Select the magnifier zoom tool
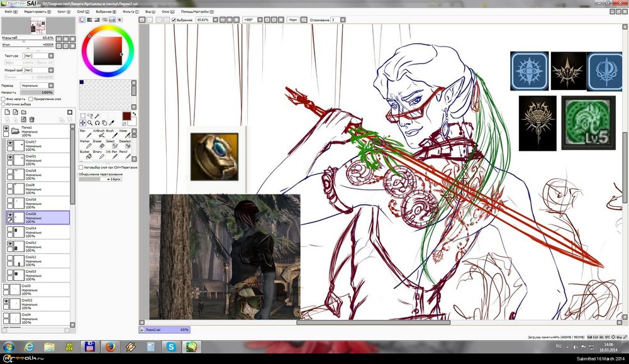Image resolution: width=629 pixels, height=364 pixels. [90, 123]
